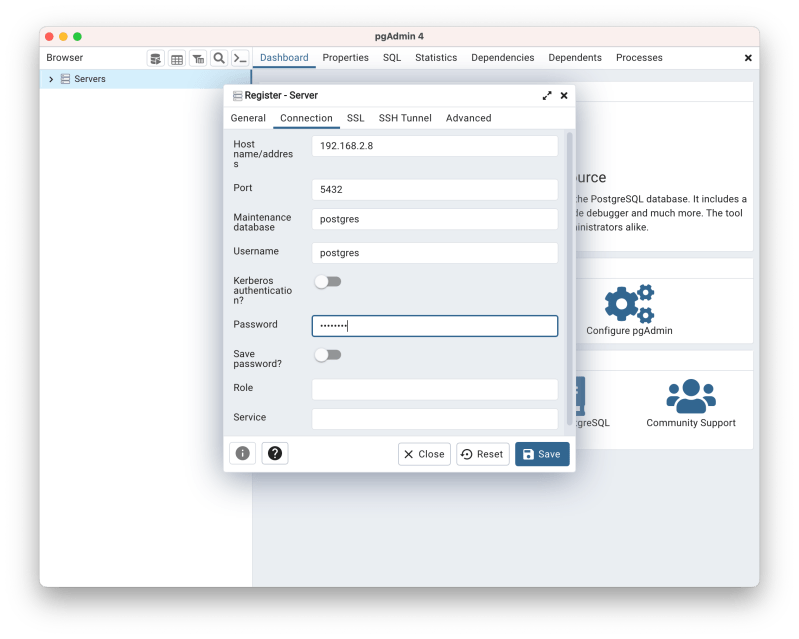Open the Properties panel tab
The height and width of the screenshot is (639, 799).
point(345,58)
